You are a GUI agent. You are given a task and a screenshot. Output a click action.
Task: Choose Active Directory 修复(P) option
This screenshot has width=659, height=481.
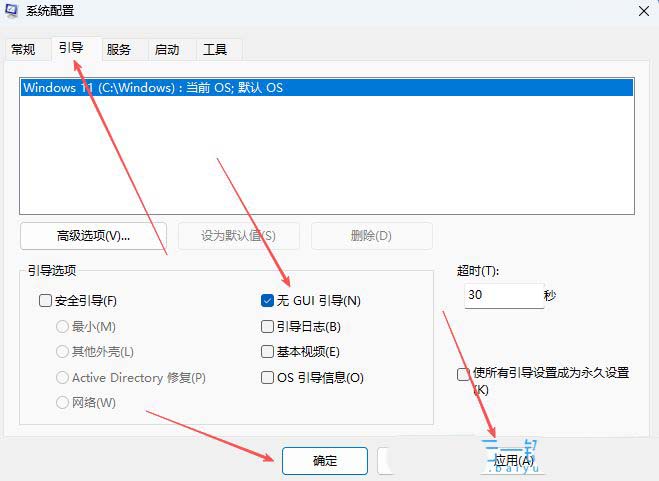(x=62, y=377)
